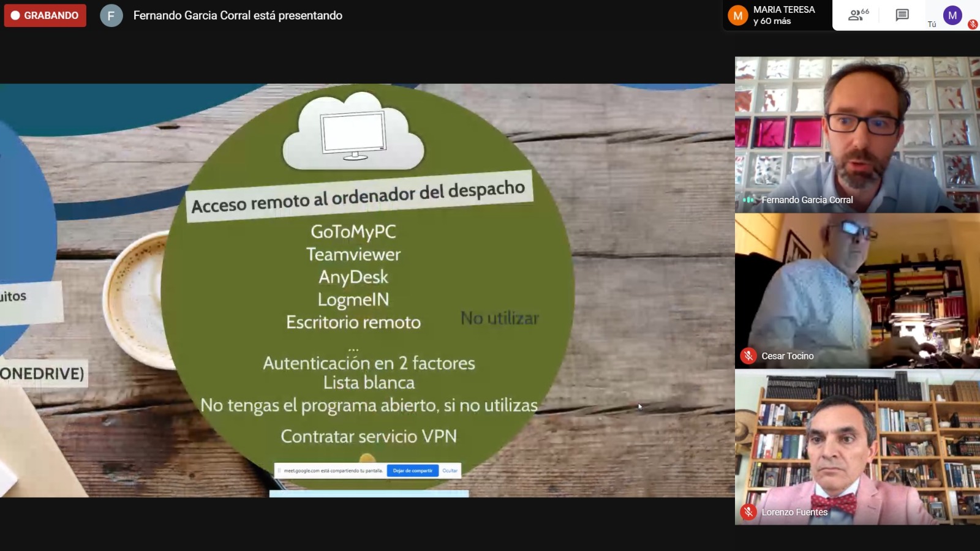Click 'MARIA TERESA y 60 más' text
The width and height of the screenshot is (980, 551).
784,15
